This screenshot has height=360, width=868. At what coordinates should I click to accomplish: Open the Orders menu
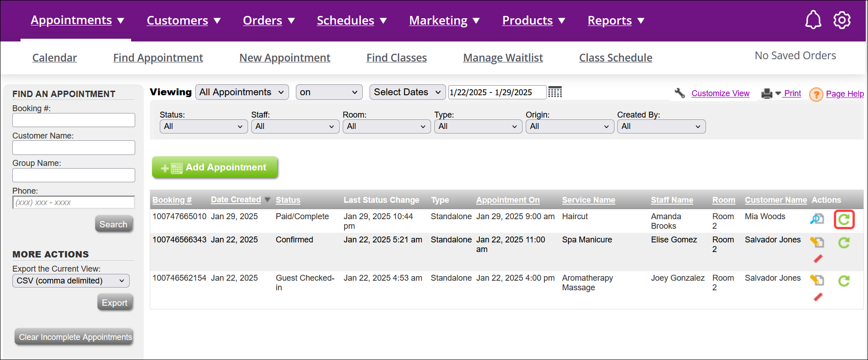[x=269, y=21]
